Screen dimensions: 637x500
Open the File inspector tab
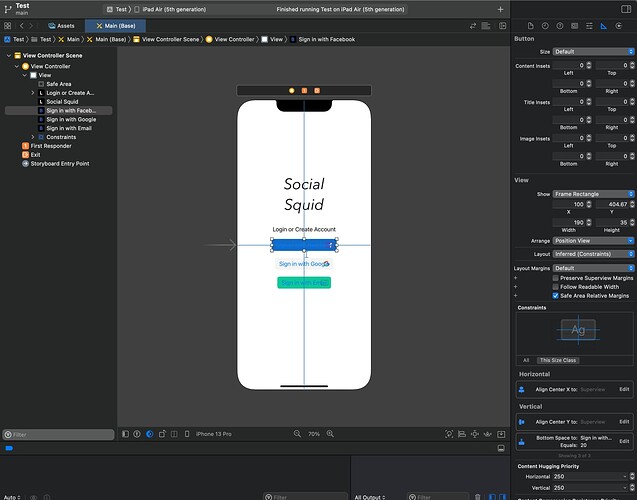point(530,26)
